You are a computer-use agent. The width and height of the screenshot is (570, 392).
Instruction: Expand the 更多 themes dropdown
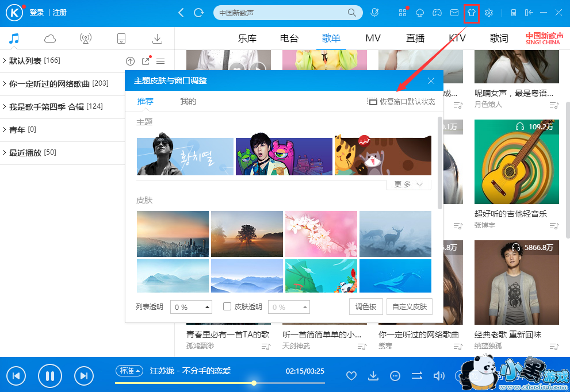tap(409, 185)
